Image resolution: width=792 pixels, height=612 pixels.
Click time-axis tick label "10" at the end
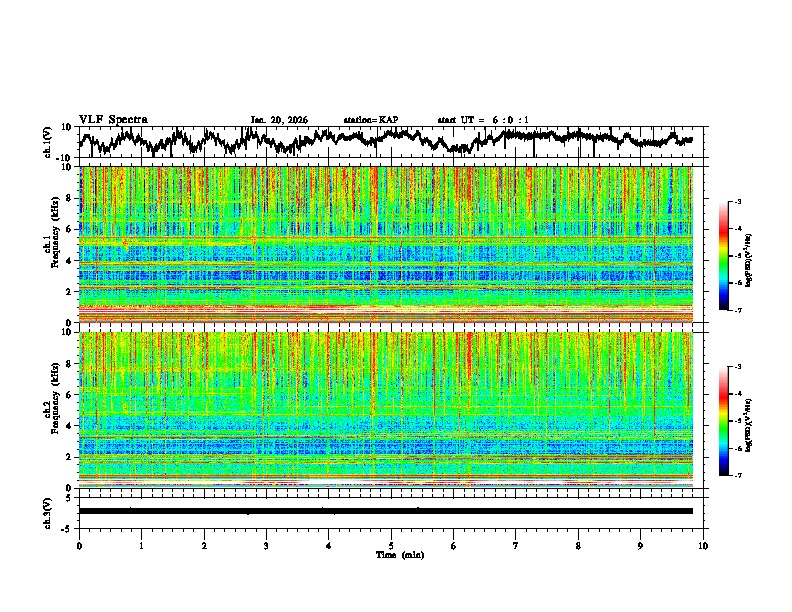(x=703, y=546)
